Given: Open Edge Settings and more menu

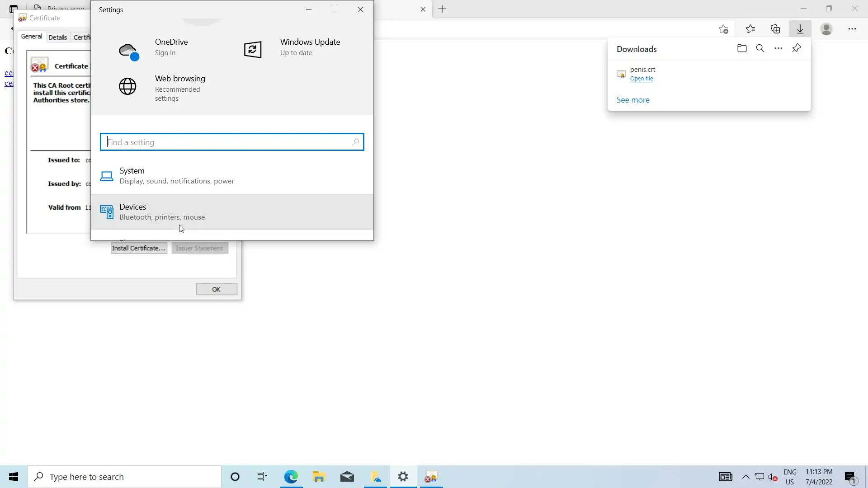Looking at the screenshot, I should 852,29.
